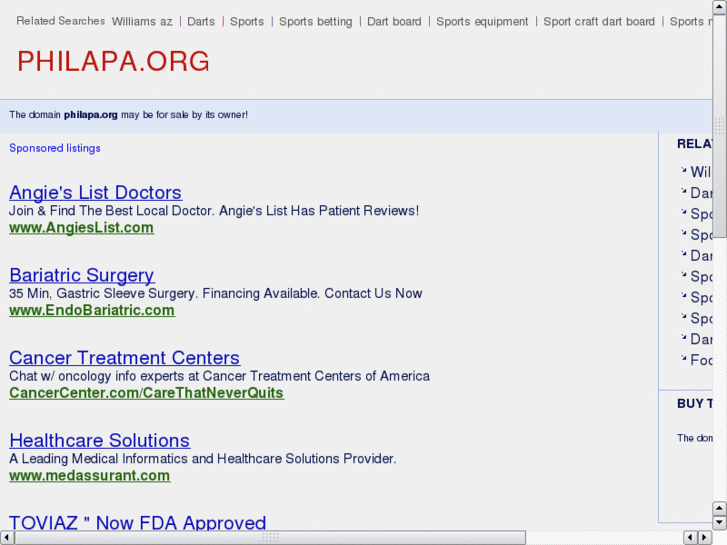Viewport: 727px width, 545px height.
Task: Select the Dart board related search
Action: tap(394, 21)
